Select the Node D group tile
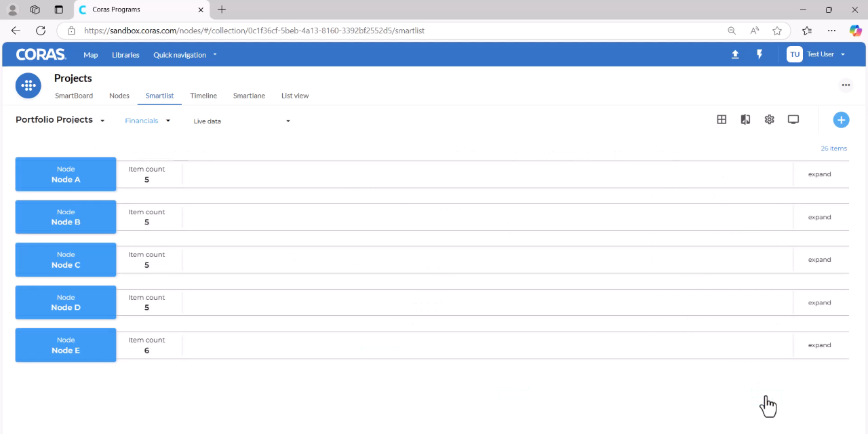The image size is (868, 434). [x=66, y=302]
